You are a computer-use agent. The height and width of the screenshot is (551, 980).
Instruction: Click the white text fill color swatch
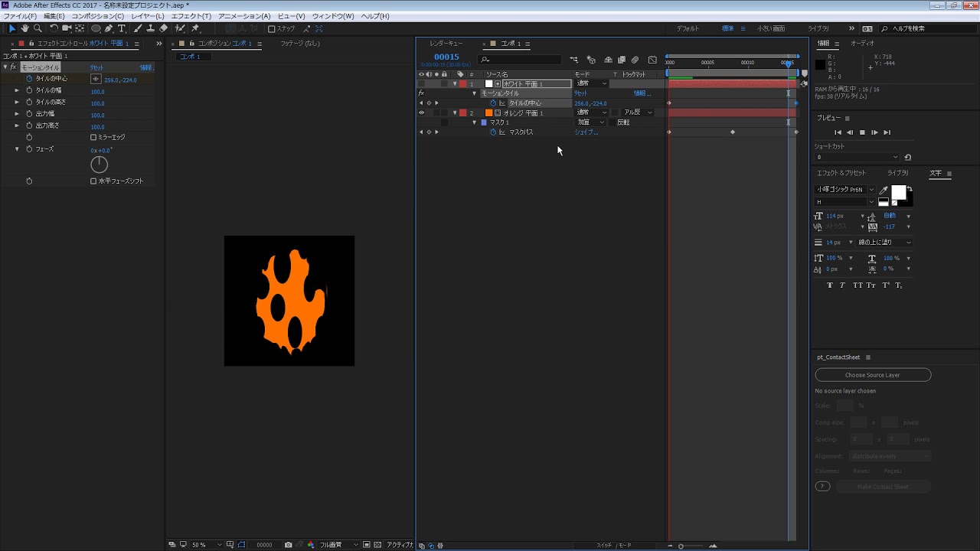(898, 193)
